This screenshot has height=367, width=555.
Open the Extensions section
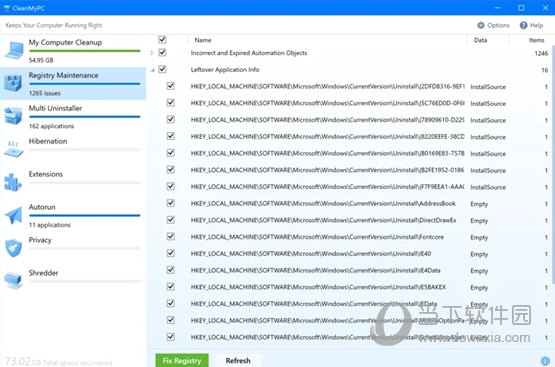pos(73,182)
